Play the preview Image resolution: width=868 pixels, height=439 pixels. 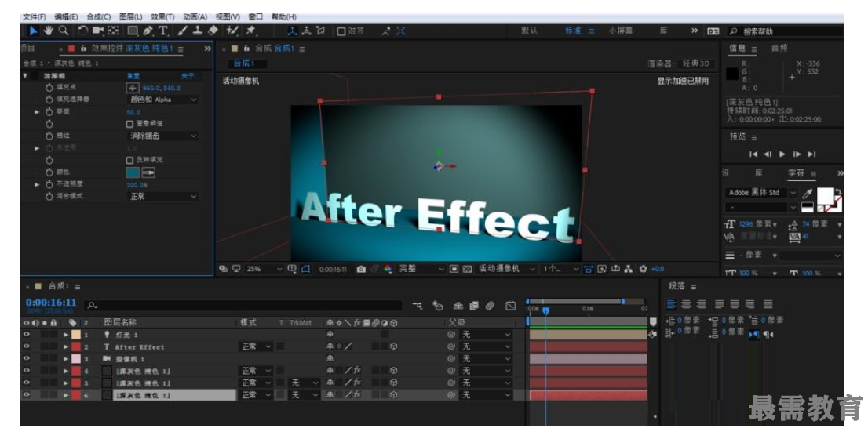coord(782,154)
